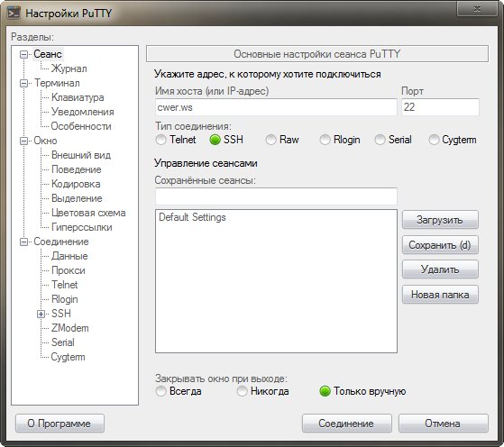Open the О Программе dialog

[x=60, y=424]
